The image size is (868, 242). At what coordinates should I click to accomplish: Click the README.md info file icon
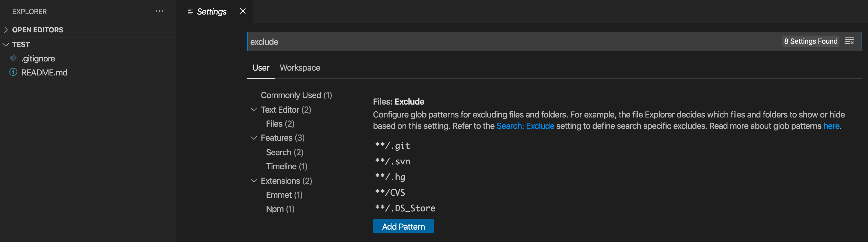pos(13,72)
